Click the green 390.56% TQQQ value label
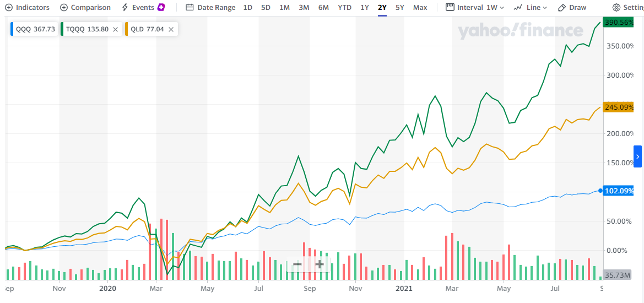The width and height of the screenshot is (644, 303). point(619,23)
